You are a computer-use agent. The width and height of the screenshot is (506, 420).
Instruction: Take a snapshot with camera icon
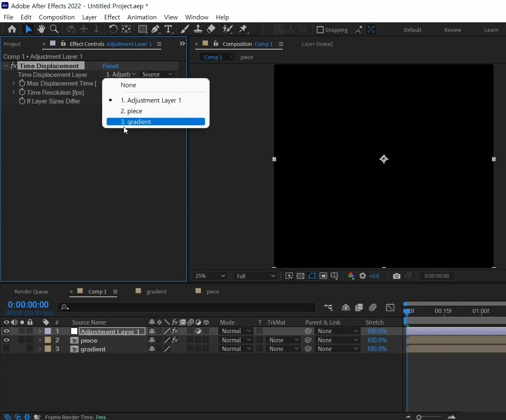(x=396, y=276)
